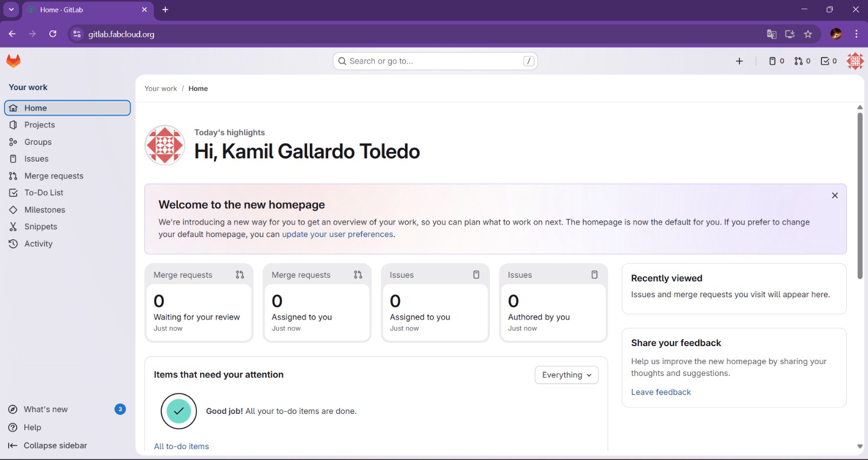Expand the Everything filter dropdown
Image resolution: width=868 pixels, height=460 pixels.
pyautogui.click(x=566, y=375)
